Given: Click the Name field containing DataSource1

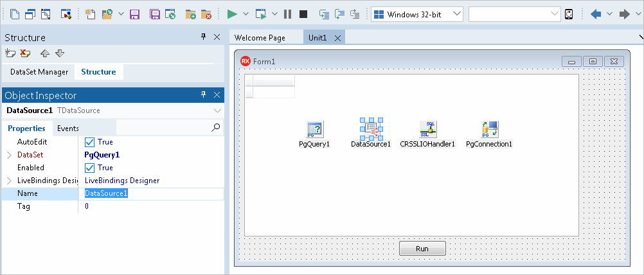Looking at the screenshot, I should click(151, 194).
